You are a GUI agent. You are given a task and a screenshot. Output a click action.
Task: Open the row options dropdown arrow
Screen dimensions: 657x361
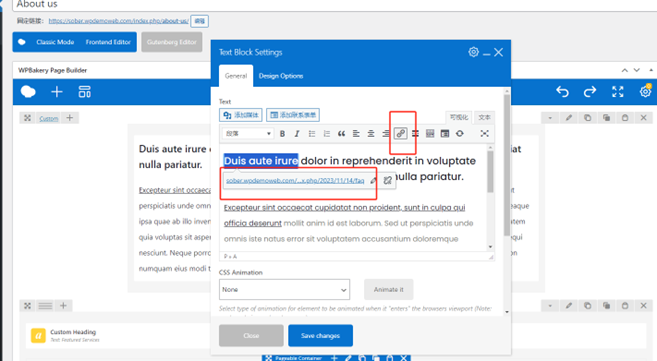click(550, 118)
